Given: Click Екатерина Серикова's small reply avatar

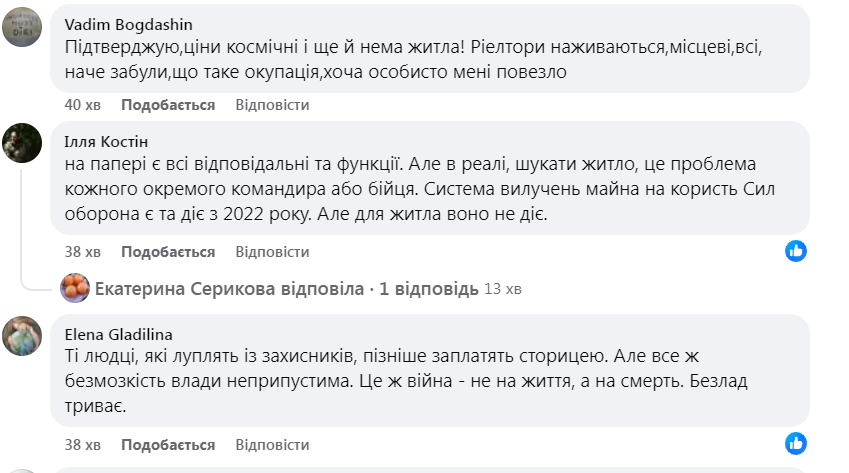Looking at the screenshot, I should (75, 289).
